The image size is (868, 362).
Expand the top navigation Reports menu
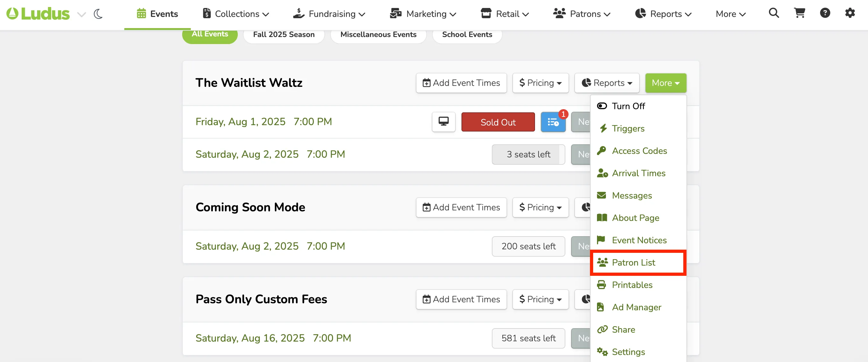click(x=663, y=14)
